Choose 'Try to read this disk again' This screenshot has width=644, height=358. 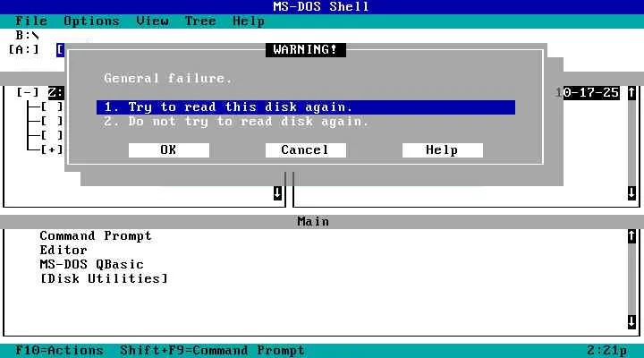coord(306,107)
